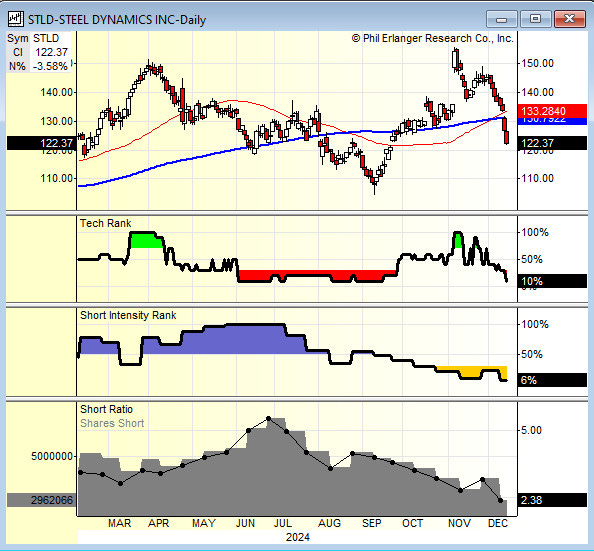594x551 pixels.
Task: Click the Short Intensity 6% value label
Action: tap(552, 380)
